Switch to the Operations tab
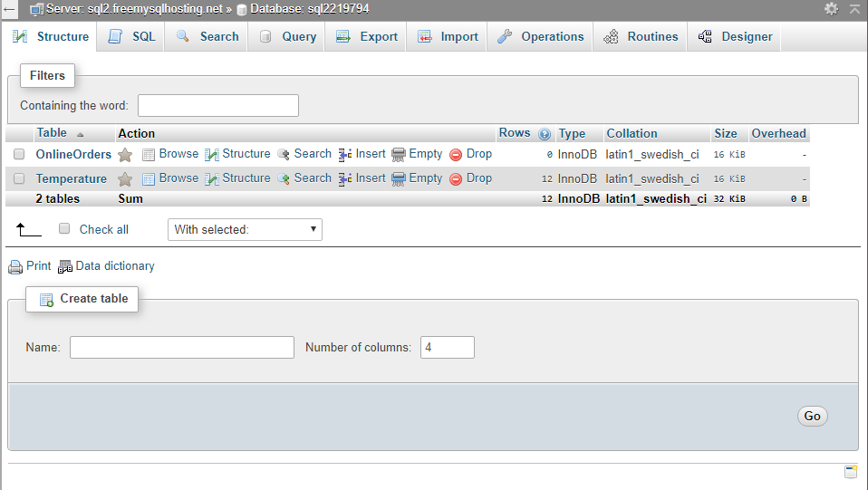 pos(540,36)
